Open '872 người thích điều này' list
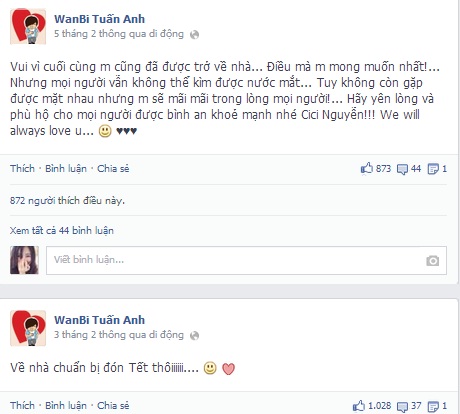460x414 pixels. click(67, 201)
